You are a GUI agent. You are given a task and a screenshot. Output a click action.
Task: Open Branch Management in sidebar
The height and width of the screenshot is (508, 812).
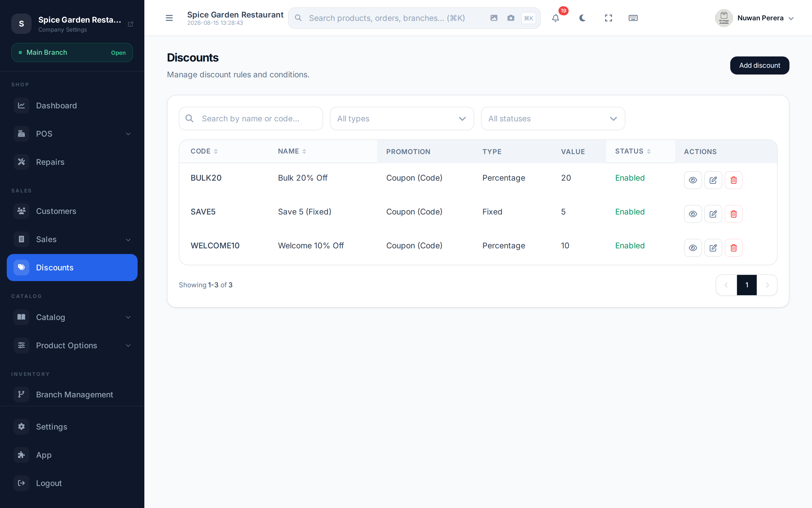[72, 395]
